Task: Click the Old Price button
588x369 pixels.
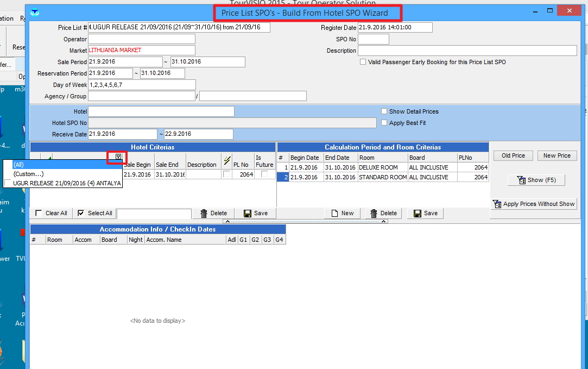Action: click(513, 155)
